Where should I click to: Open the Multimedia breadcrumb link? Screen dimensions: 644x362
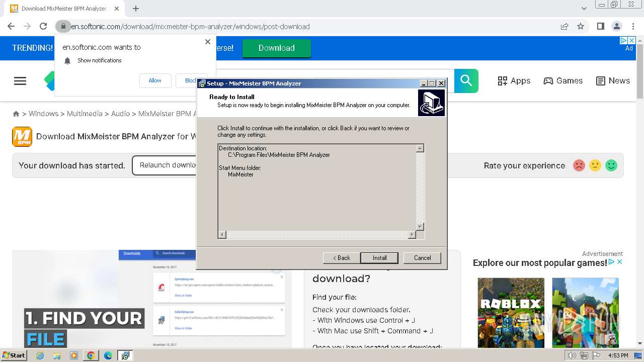(85, 114)
